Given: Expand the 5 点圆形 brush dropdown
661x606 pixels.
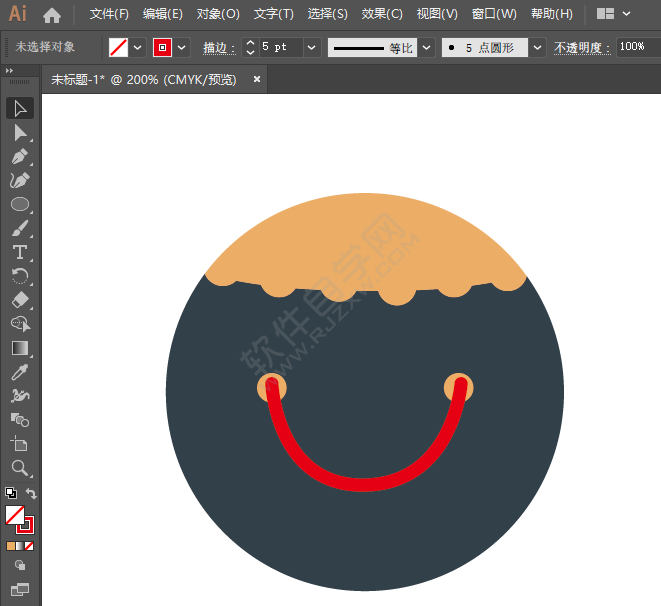Looking at the screenshot, I should [537, 47].
